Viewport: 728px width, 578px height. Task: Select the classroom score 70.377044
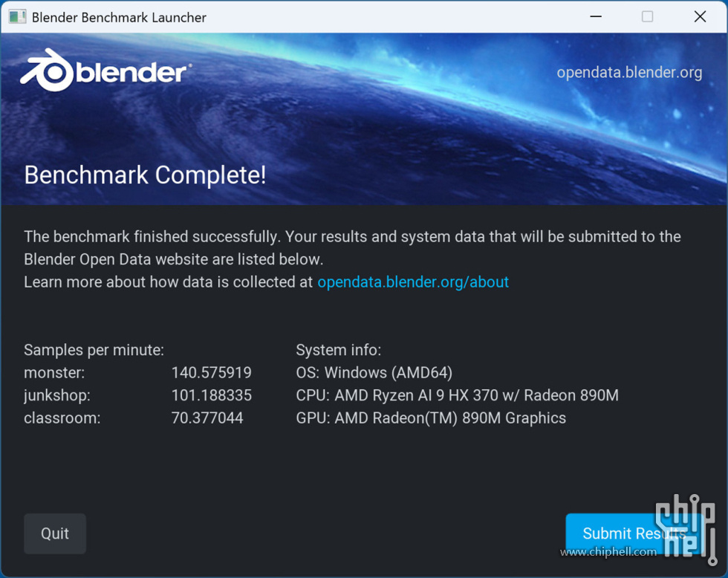[x=207, y=418]
